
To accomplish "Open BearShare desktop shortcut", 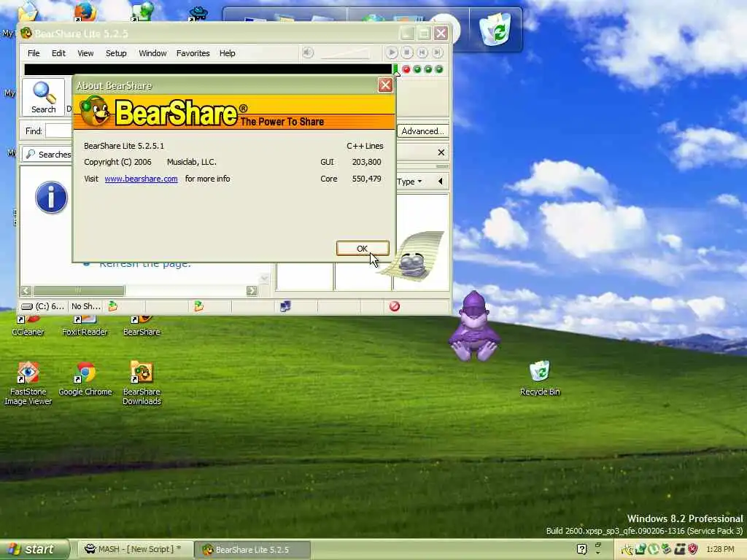I will point(142,326).
